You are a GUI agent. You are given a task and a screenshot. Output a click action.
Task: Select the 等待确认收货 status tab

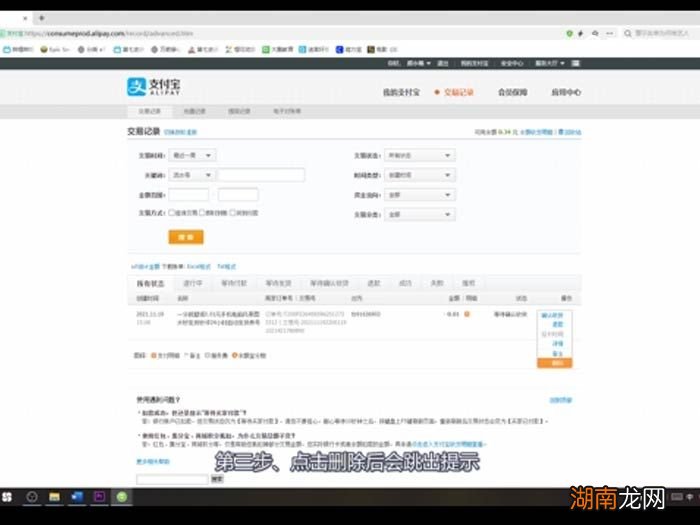pos(329,283)
